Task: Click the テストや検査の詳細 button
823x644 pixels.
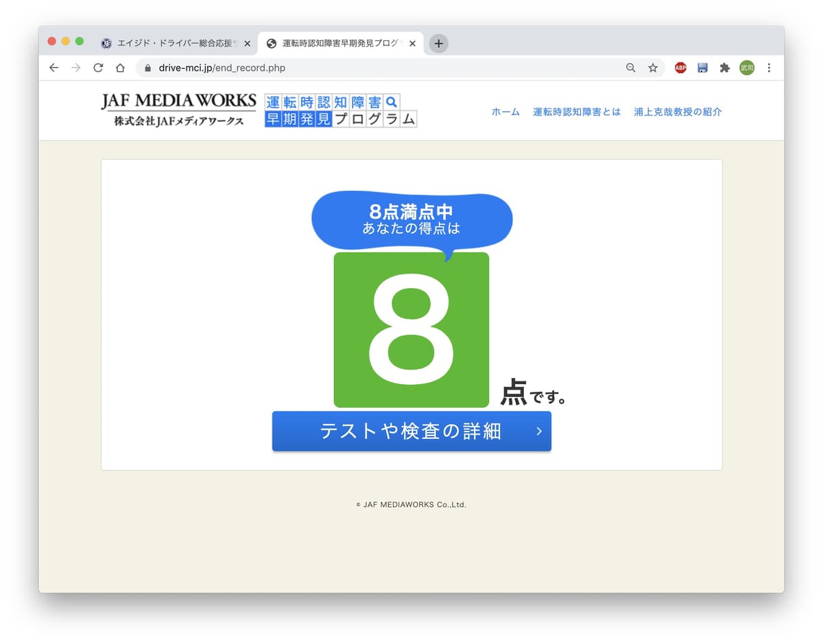Action: 411,431
